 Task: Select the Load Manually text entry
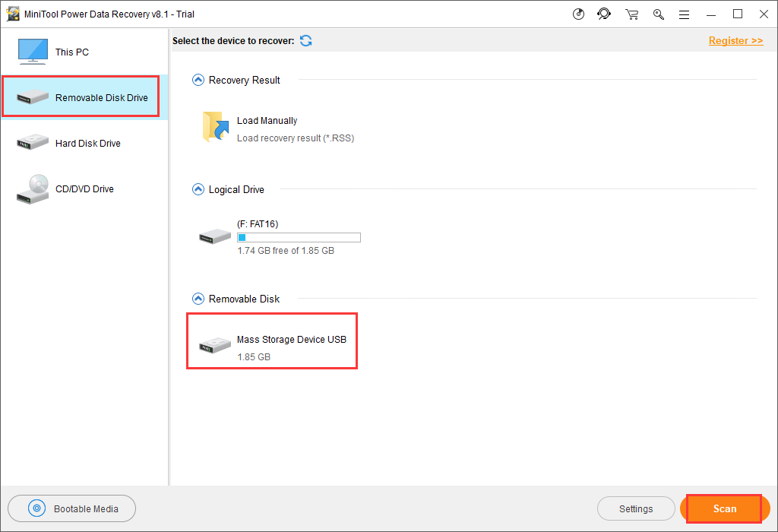[x=267, y=121]
